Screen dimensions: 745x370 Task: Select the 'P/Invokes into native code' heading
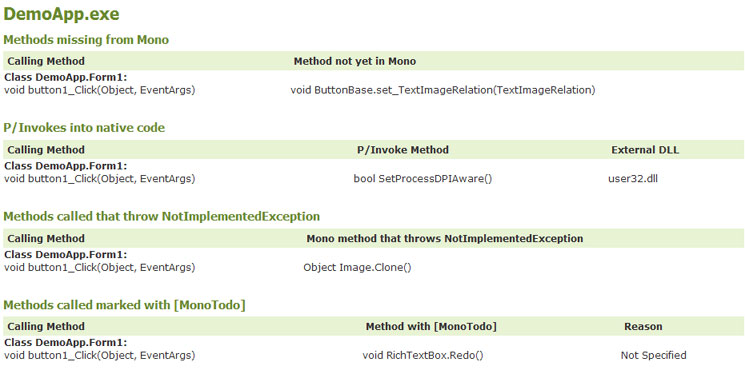tap(84, 128)
